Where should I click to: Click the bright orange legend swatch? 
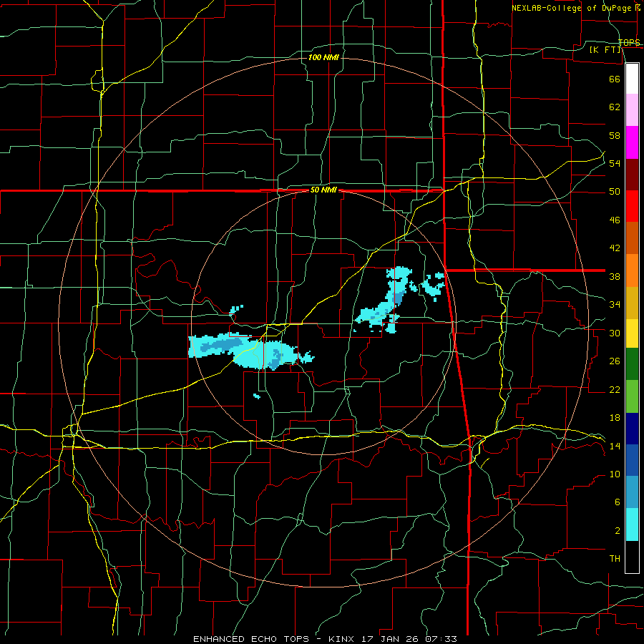tap(632, 270)
